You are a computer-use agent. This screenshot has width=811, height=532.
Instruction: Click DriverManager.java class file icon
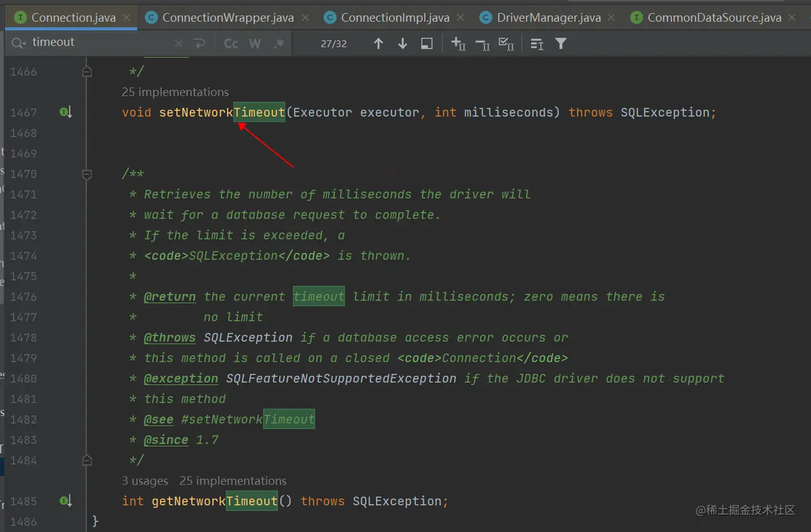(x=486, y=17)
